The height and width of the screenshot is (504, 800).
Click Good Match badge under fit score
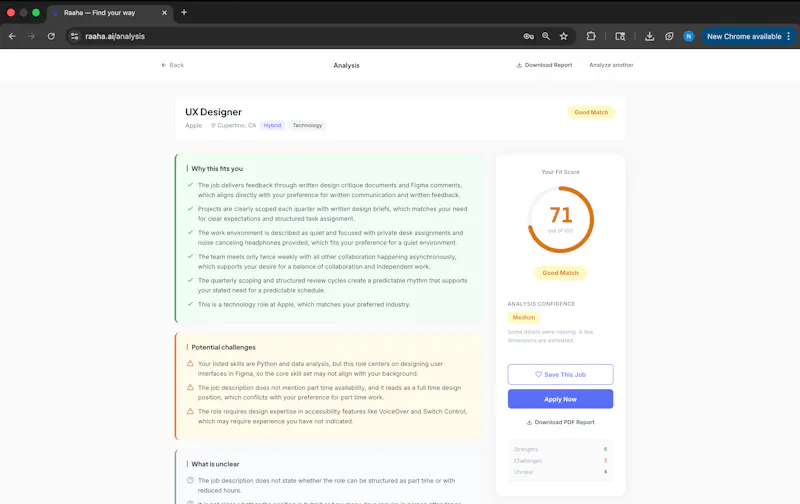pyautogui.click(x=560, y=273)
